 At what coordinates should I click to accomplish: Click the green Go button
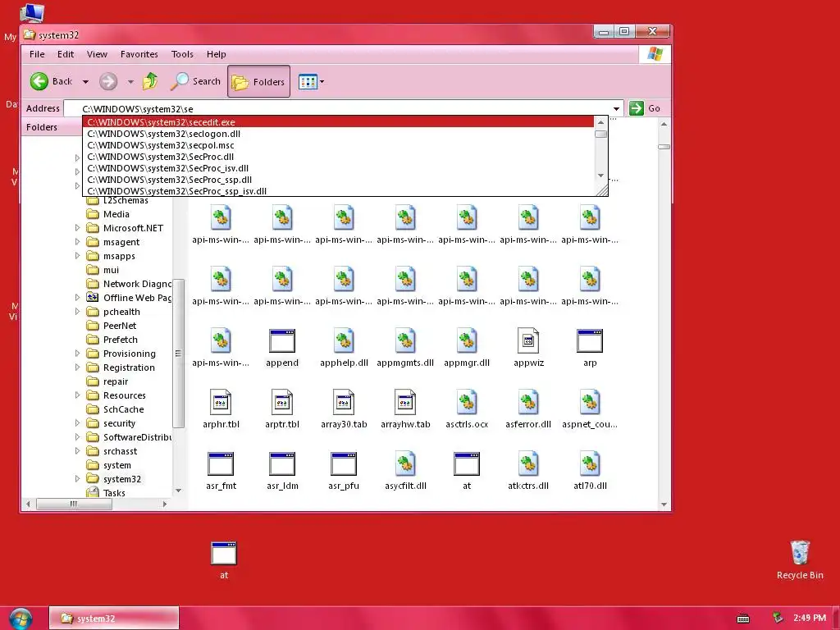pos(645,108)
